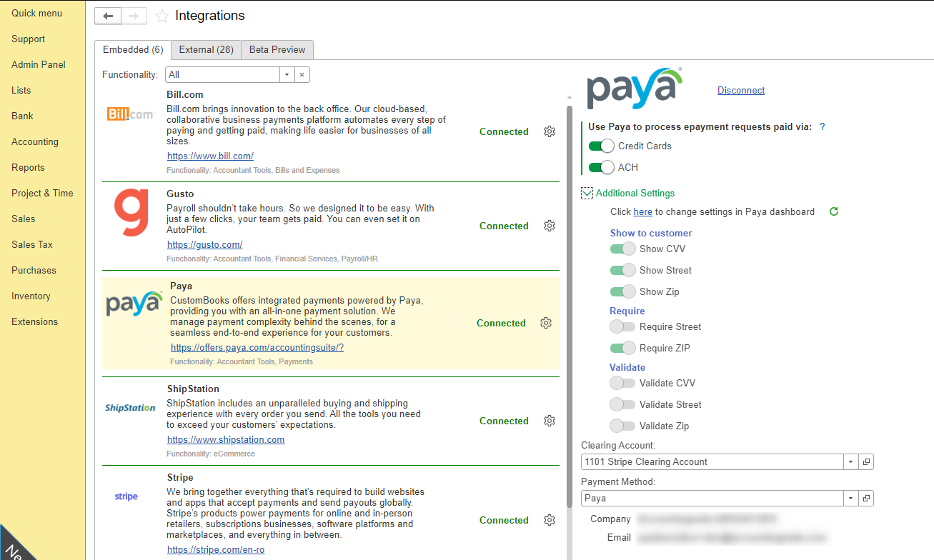This screenshot has width=934, height=560.
Task: Open Reports in sidebar
Action: click(28, 167)
